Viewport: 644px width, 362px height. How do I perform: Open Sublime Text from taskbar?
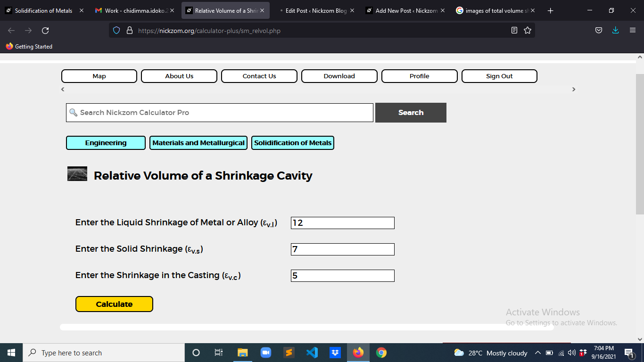pos(289,353)
